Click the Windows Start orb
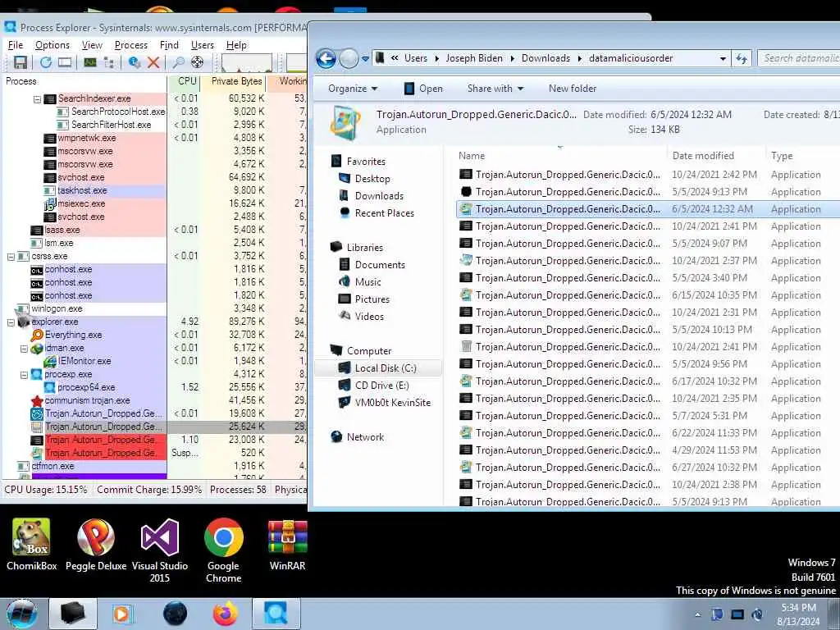The height and width of the screenshot is (630, 840). pos(21,614)
